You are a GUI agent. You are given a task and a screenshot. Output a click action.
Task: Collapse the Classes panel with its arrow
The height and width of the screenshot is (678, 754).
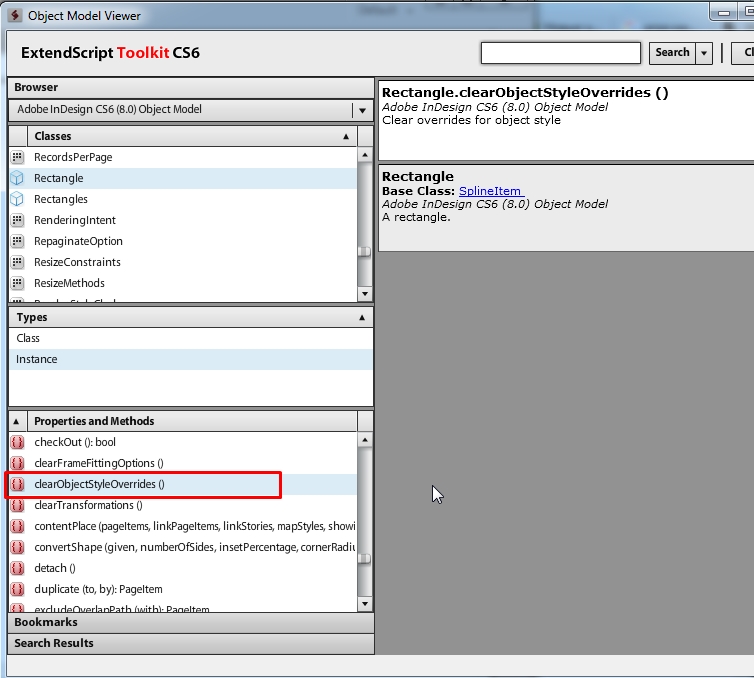(346, 137)
